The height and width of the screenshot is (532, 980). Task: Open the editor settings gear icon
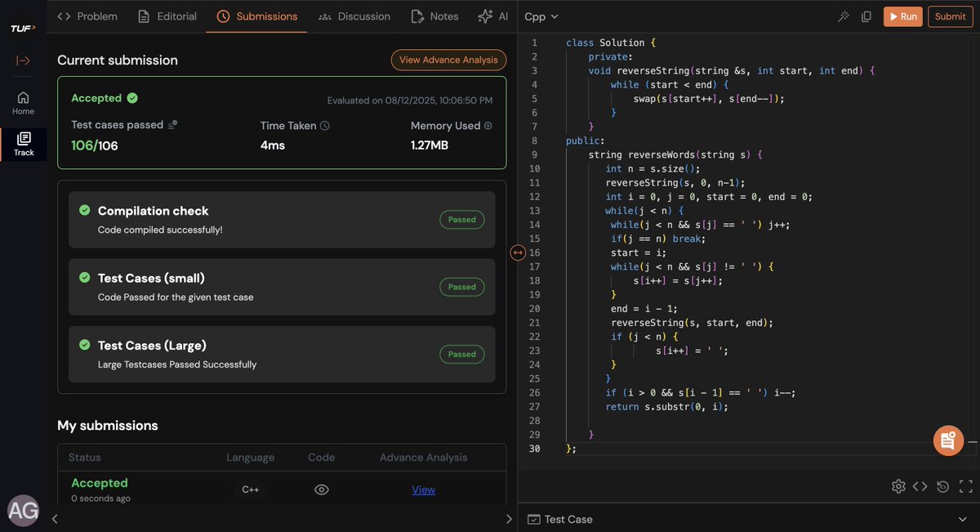[x=898, y=485]
